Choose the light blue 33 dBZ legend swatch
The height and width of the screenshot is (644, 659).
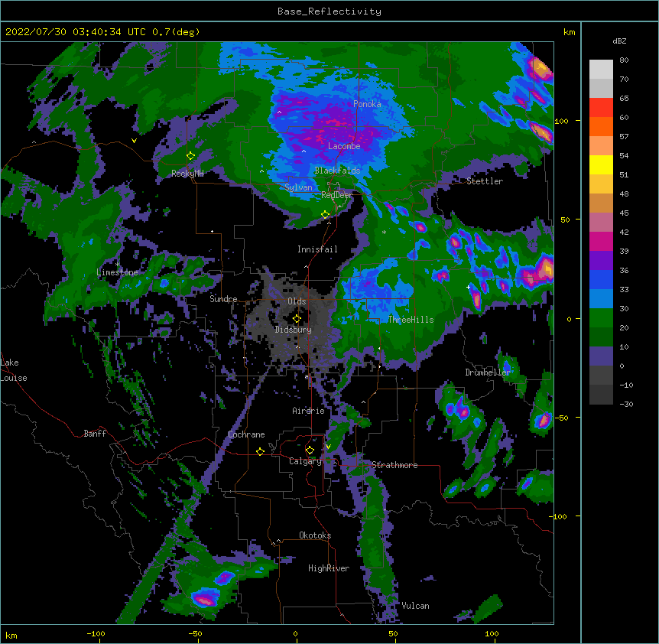click(601, 299)
